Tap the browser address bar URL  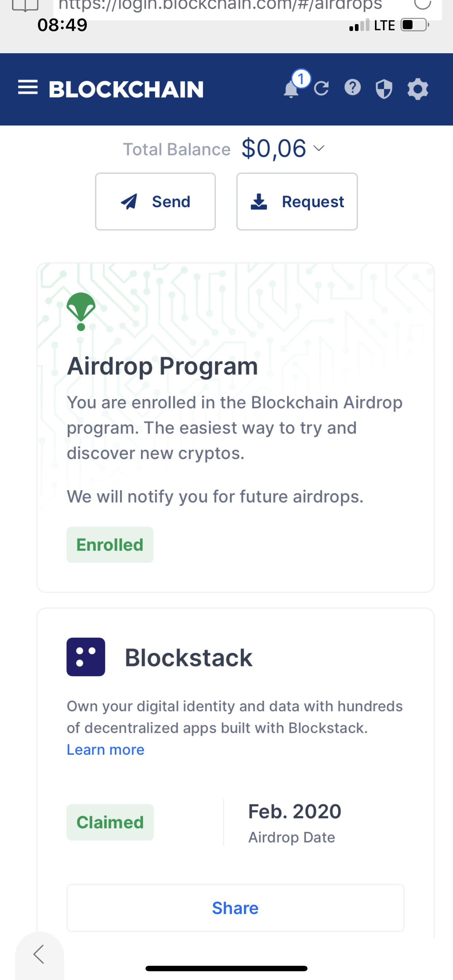point(220,5)
